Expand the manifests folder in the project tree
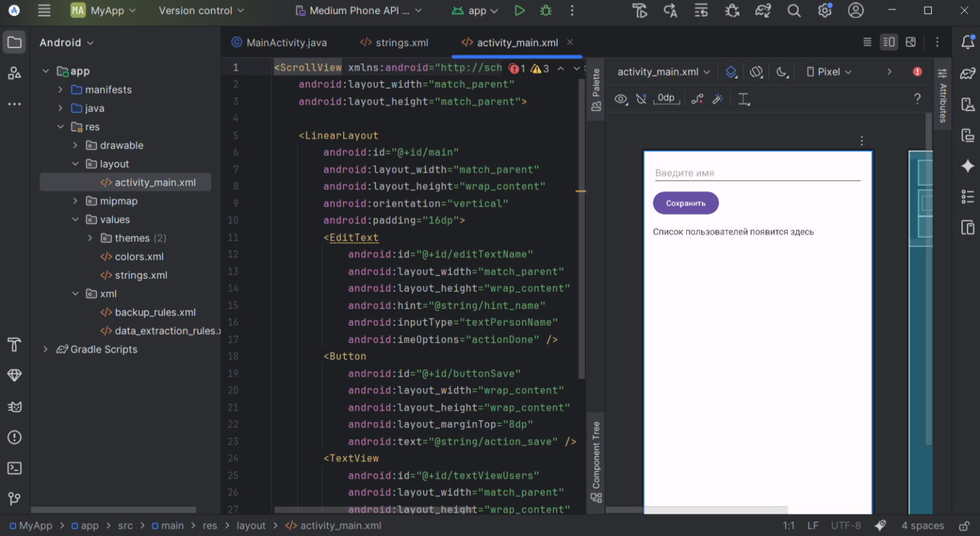 pos(60,90)
